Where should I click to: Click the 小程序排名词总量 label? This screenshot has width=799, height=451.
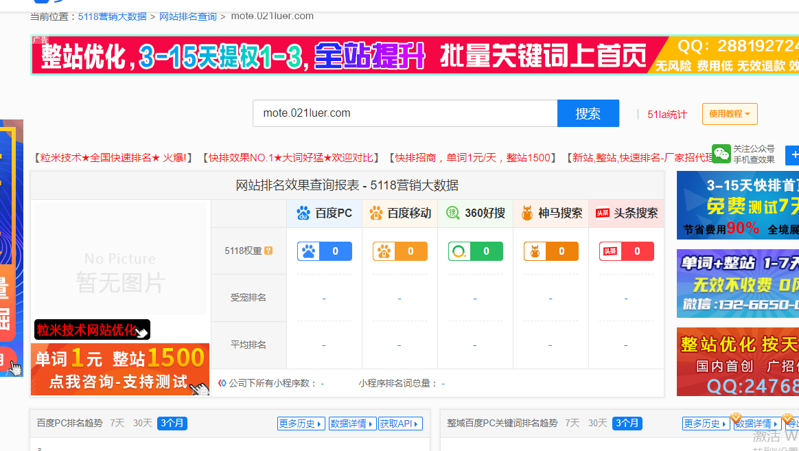tap(397, 383)
